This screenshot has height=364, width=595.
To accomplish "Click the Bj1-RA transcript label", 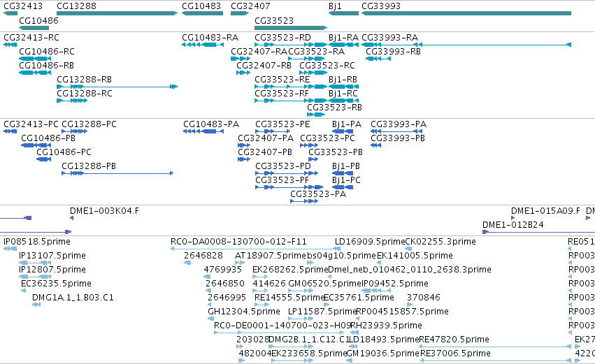I will coord(343,38).
